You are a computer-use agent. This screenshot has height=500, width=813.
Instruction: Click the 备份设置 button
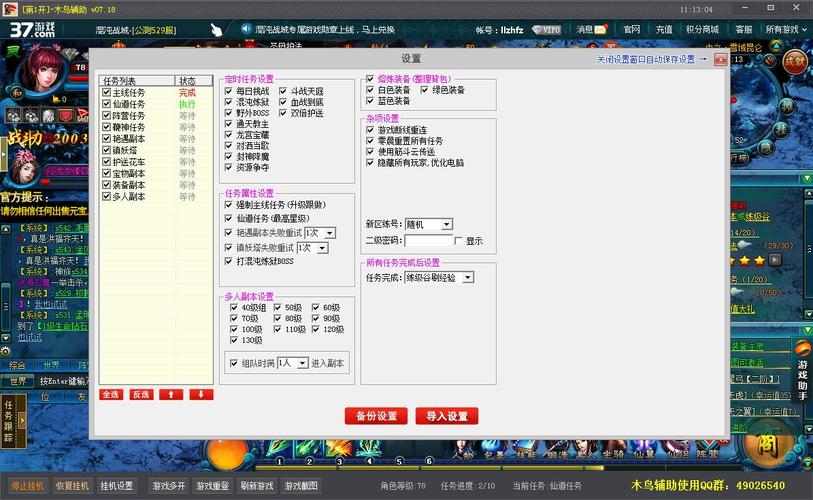pos(376,416)
